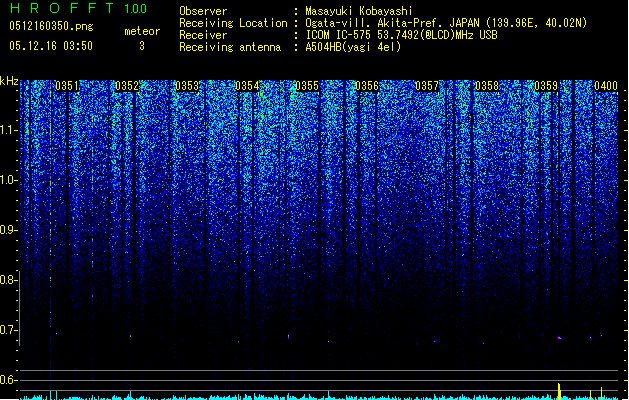Click the 0351 time marker
The width and height of the screenshot is (629, 400).
coord(67,86)
